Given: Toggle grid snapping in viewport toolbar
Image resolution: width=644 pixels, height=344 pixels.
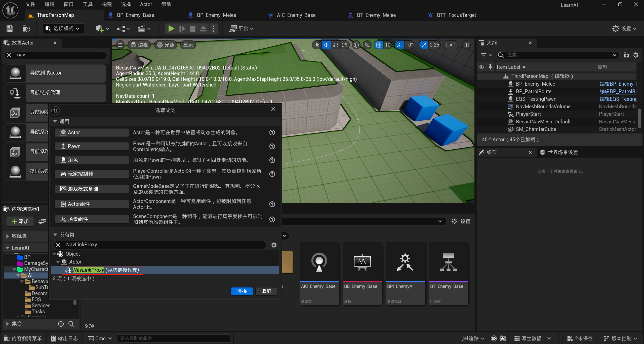Looking at the screenshot, I should pyautogui.click(x=379, y=45).
